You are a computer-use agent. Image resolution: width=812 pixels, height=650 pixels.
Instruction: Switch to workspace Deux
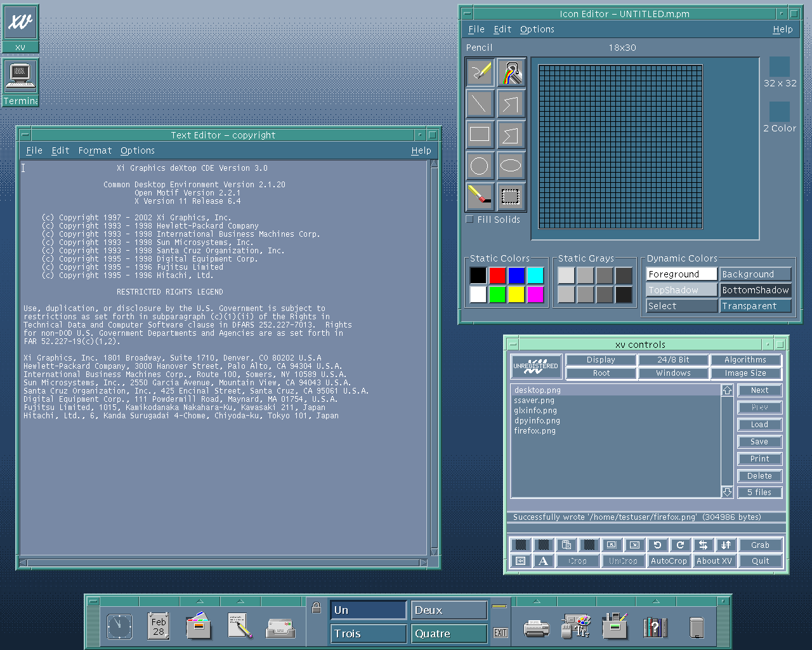coord(449,610)
